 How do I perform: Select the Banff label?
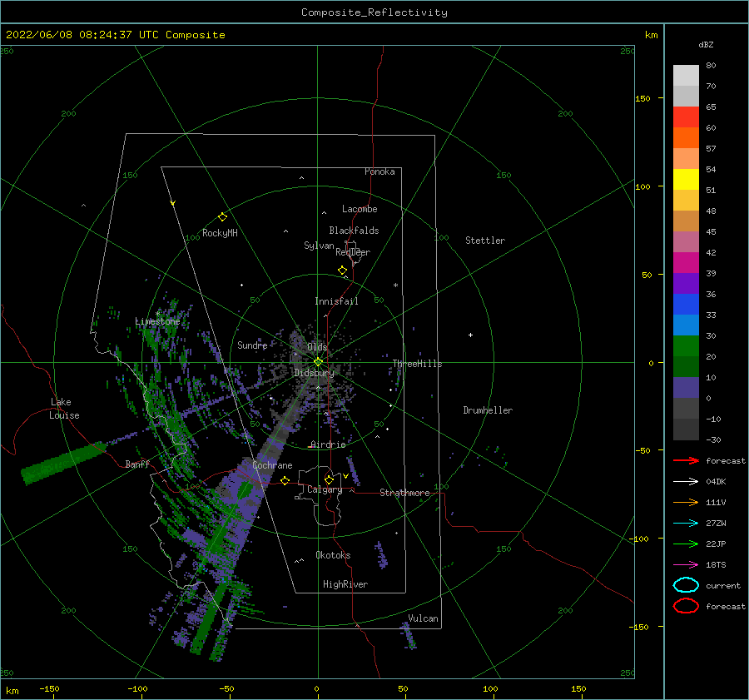(x=137, y=464)
